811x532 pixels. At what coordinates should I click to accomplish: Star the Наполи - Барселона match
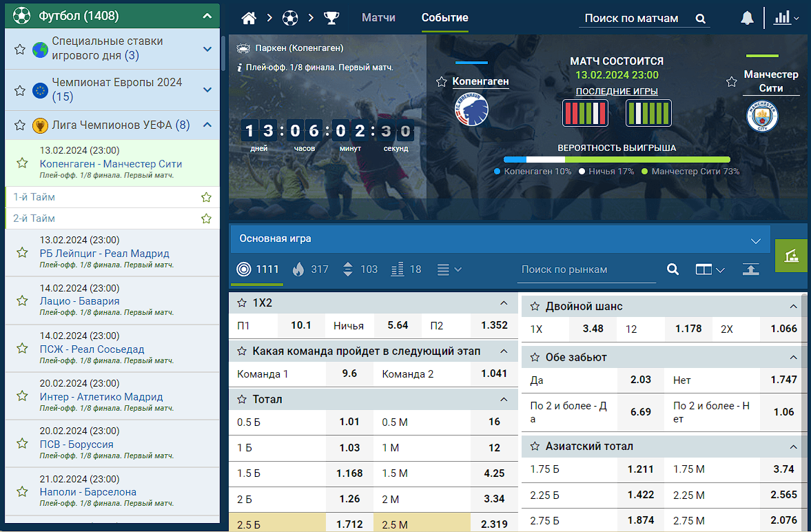click(x=22, y=491)
